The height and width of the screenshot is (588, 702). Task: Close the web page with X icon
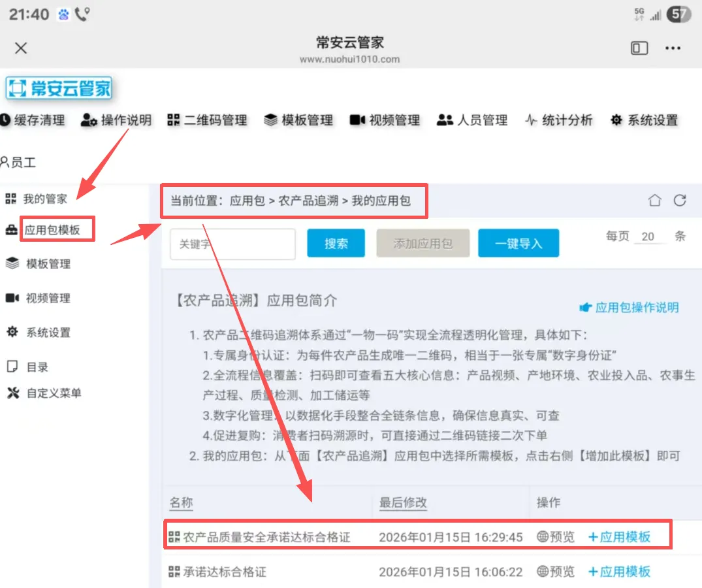coord(21,48)
